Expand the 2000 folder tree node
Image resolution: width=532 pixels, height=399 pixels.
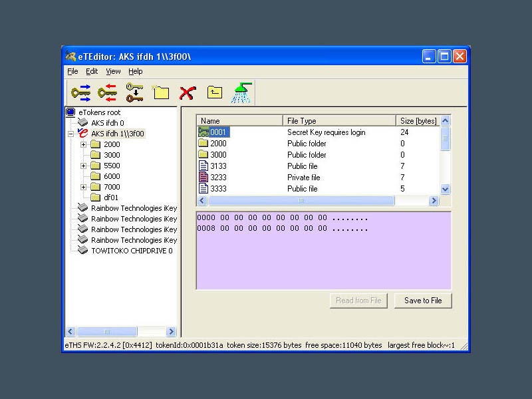pos(84,144)
